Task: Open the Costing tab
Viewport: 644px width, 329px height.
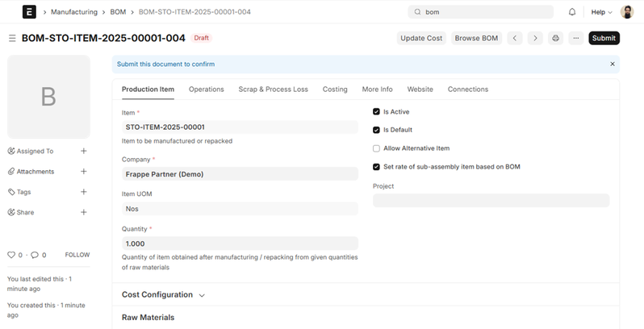Action: tap(335, 90)
